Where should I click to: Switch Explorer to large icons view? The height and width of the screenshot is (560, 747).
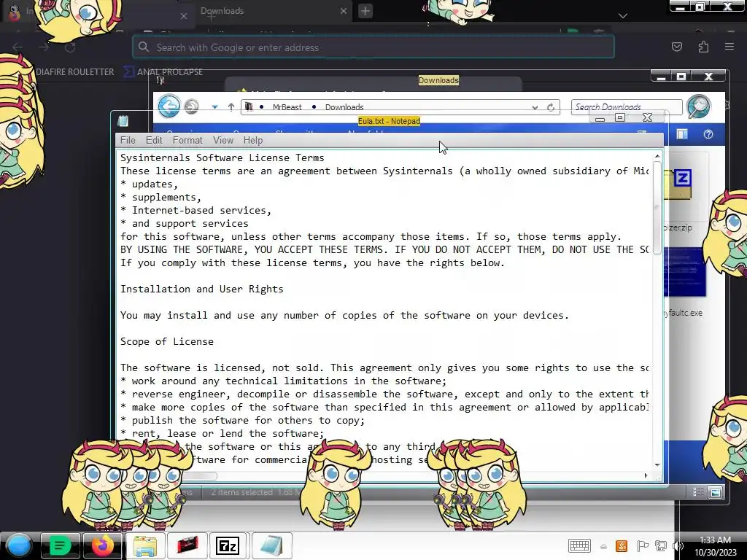coord(715,492)
